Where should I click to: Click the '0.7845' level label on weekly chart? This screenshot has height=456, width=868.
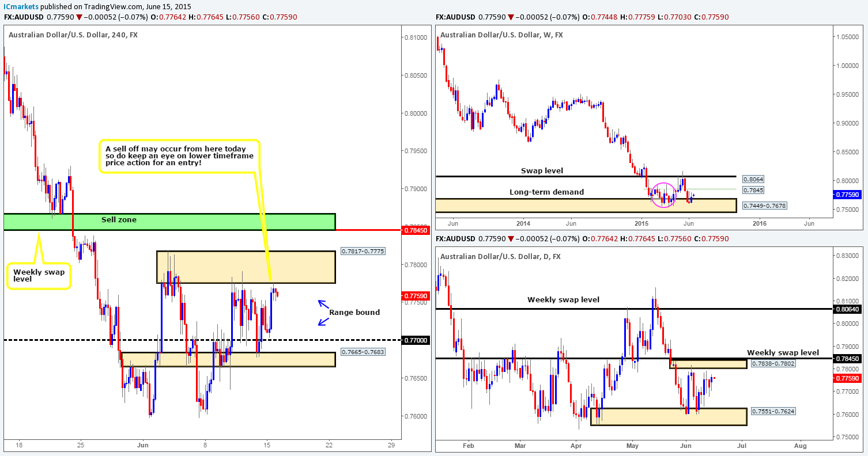click(x=753, y=190)
